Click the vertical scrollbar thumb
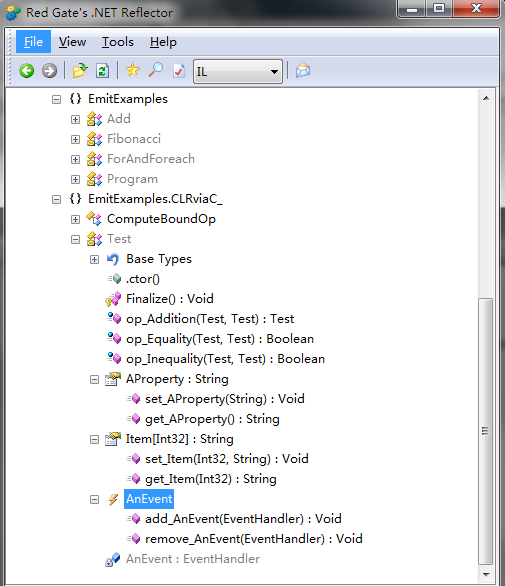The width and height of the screenshot is (505, 586). 486,432
